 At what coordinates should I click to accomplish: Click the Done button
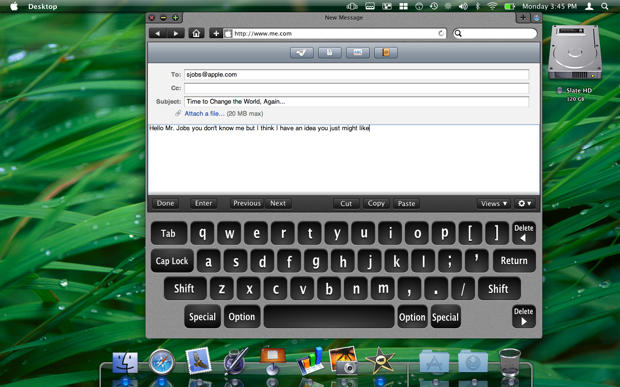click(165, 204)
